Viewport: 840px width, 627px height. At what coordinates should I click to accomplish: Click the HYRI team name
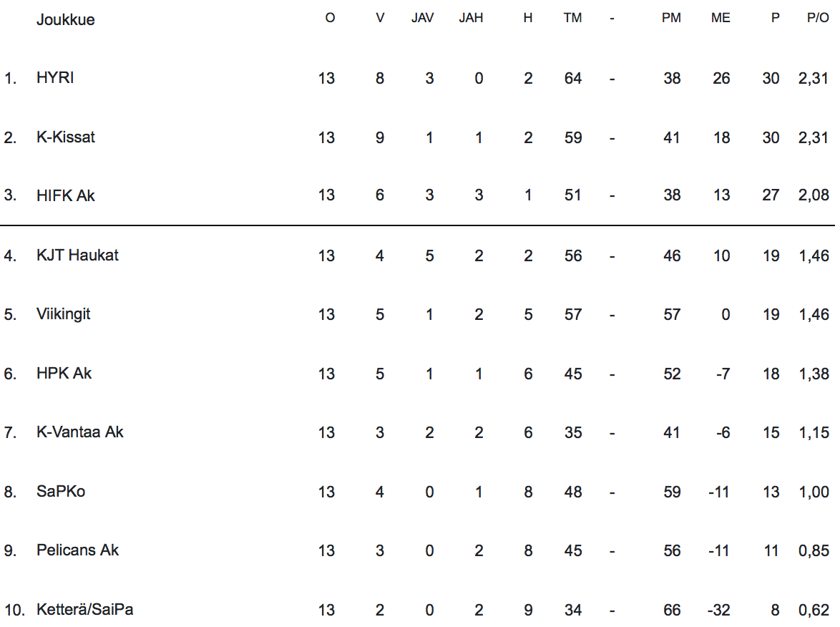pos(55,78)
